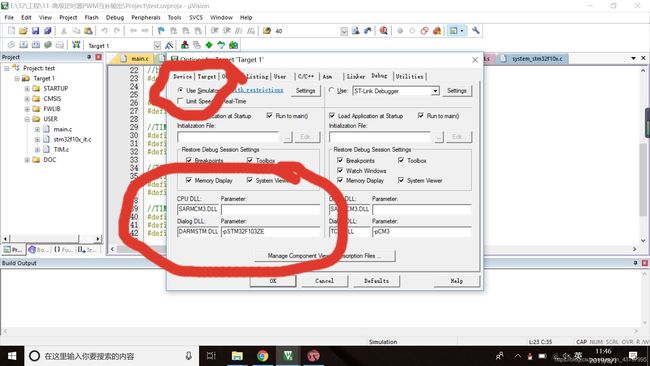The width and height of the screenshot is (650, 366).
Task: Download code to flash with LOAD icon
Action: 76,45
